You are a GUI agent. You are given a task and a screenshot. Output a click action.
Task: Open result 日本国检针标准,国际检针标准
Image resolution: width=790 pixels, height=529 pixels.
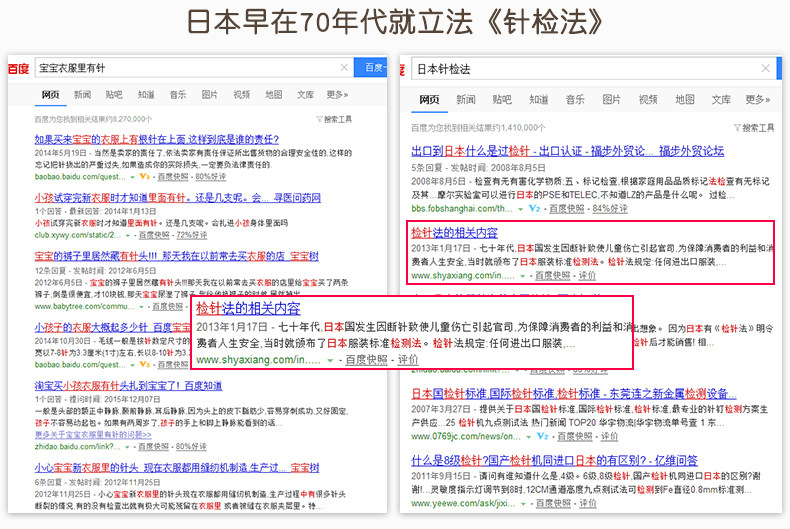(x=574, y=393)
